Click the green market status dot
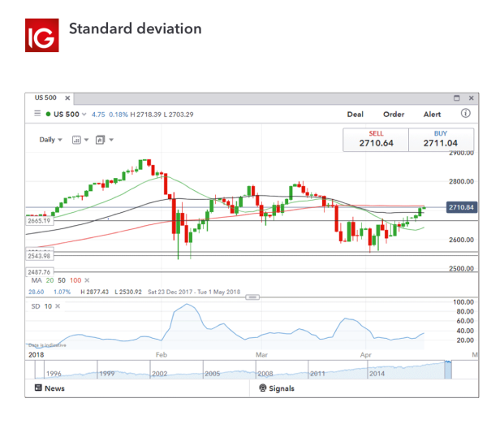Viewport: 504px width, 429px height. click(48, 114)
